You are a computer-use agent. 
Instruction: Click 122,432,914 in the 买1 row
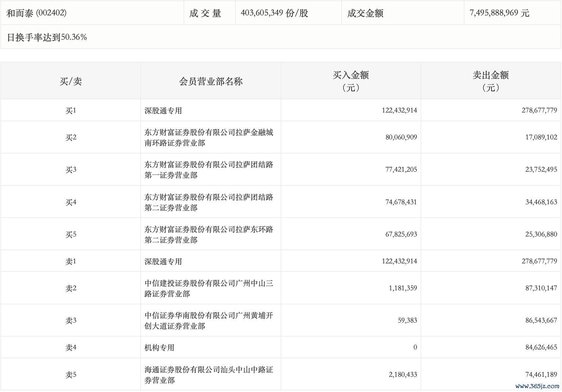click(399, 110)
